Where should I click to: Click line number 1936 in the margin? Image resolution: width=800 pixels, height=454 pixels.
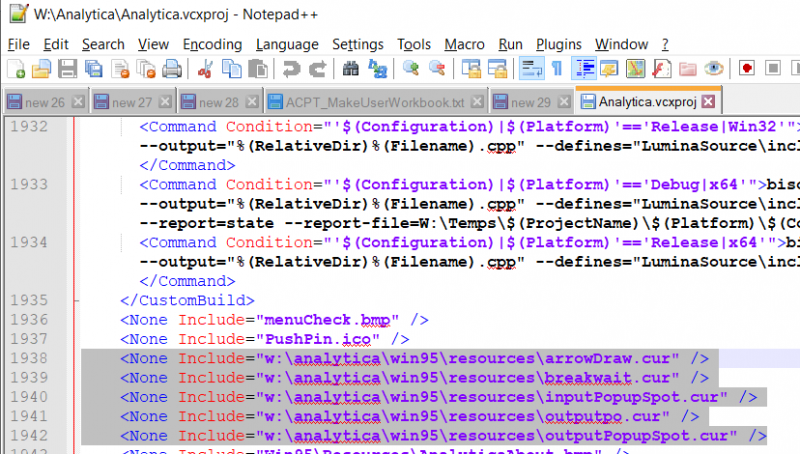(29, 320)
